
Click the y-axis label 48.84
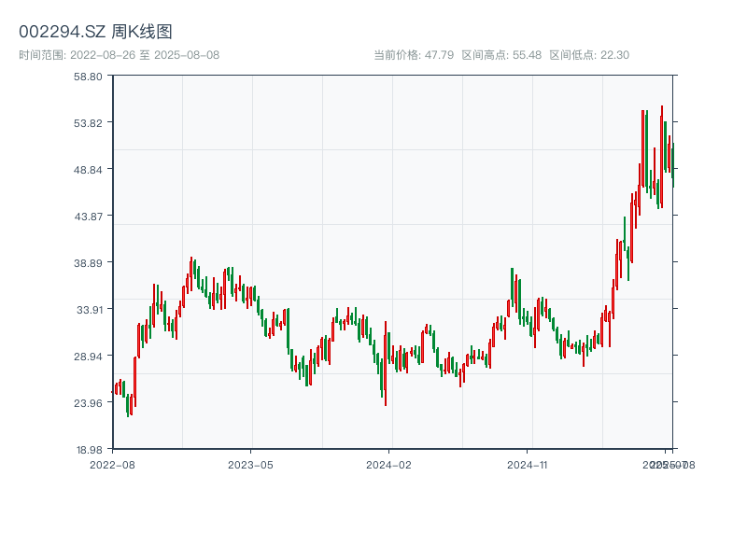tap(88, 170)
